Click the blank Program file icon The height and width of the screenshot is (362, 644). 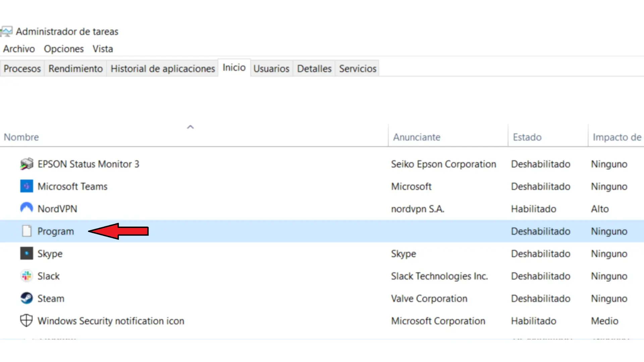[x=26, y=231]
